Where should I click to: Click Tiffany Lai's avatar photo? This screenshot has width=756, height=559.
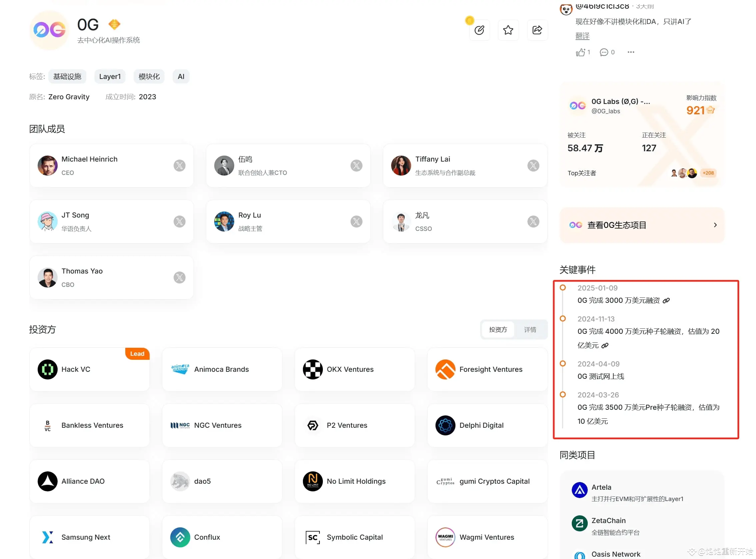[401, 166]
